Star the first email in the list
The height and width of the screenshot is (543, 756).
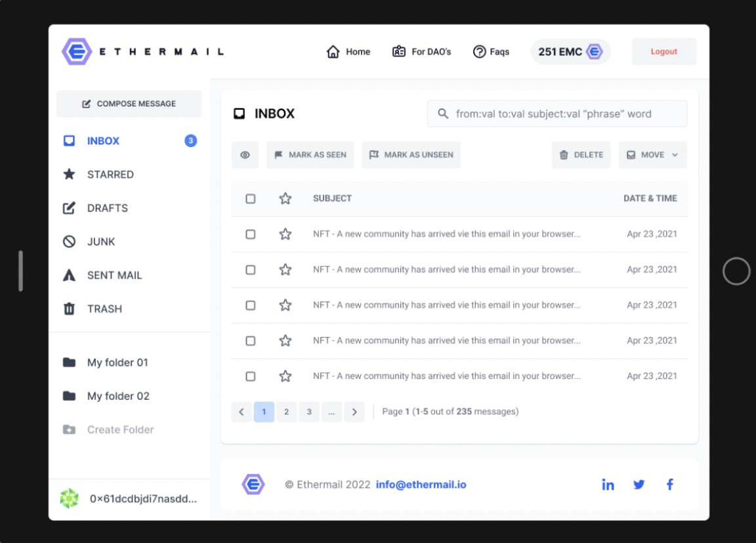coord(285,234)
